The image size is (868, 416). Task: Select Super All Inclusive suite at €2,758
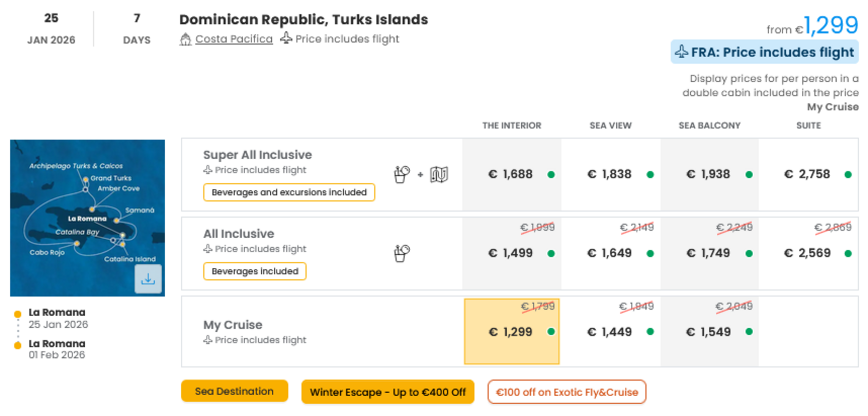point(808,174)
